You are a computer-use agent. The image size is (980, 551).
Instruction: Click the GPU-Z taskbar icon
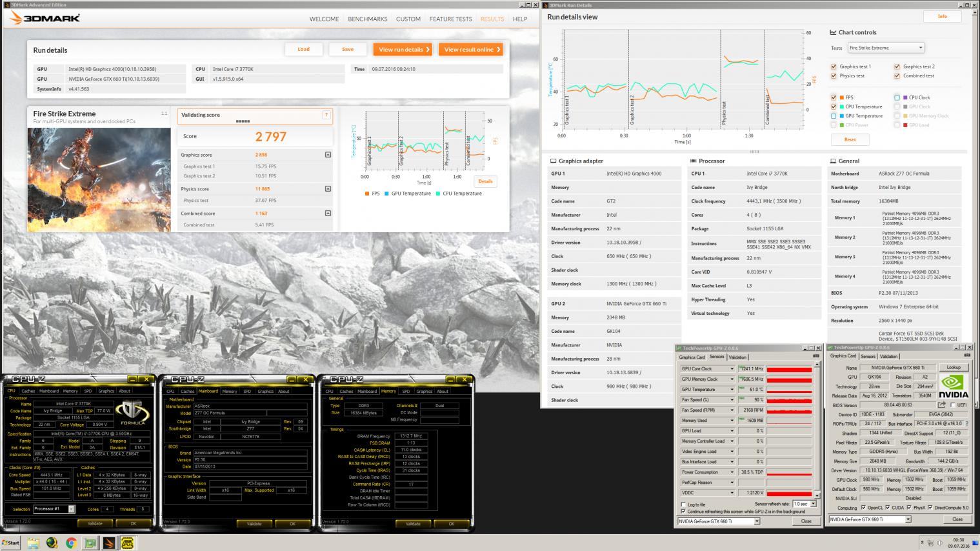pos(90,543)
